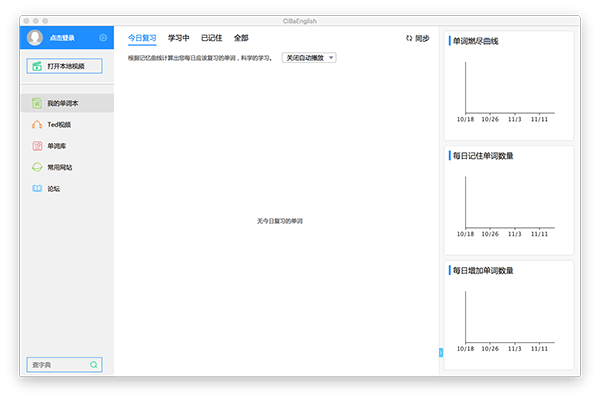Viewport: 600px width, 400px height.
Task: Click the sync refresh icon
Action: tap(409, 38)
